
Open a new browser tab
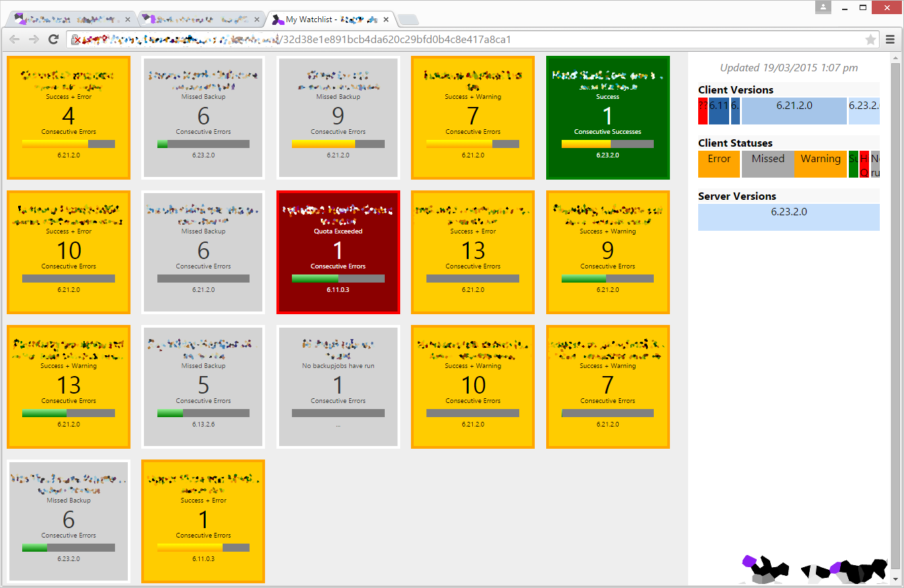click(x=408, y=19)
